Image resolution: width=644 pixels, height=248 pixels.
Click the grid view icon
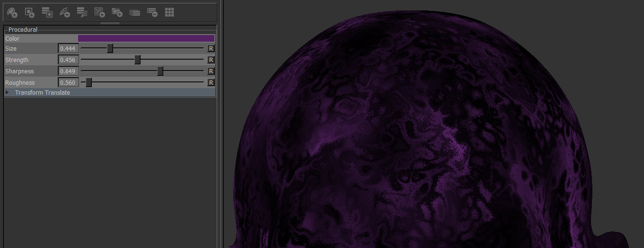point(169,12)
